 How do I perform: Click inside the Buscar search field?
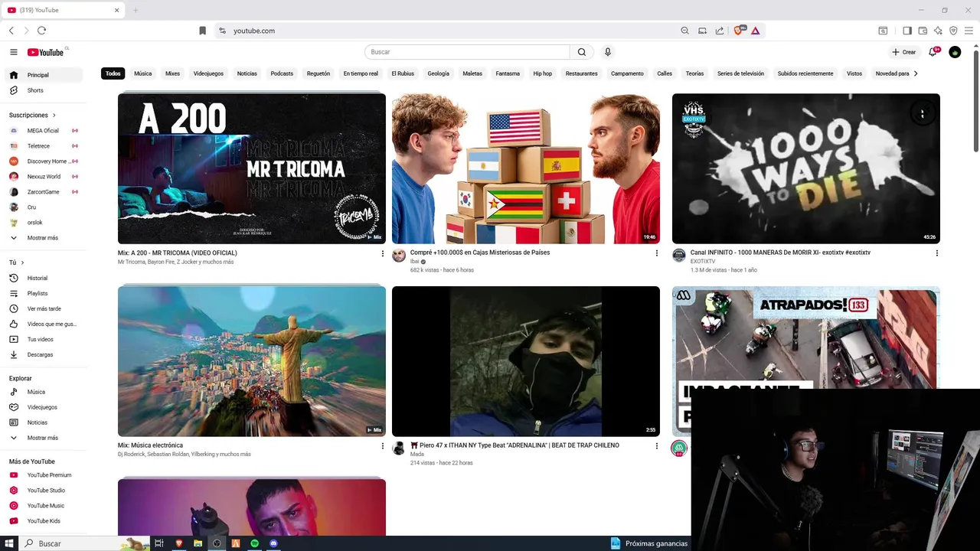467,52
